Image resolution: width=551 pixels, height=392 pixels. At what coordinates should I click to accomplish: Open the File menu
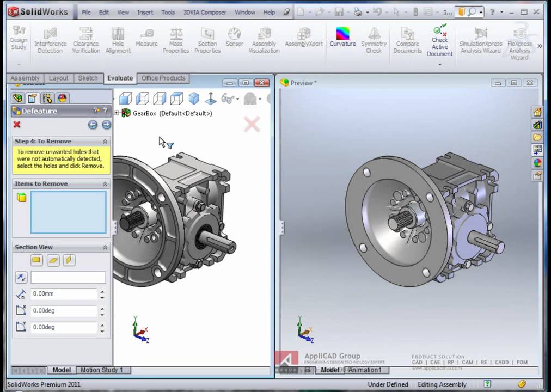86,13
